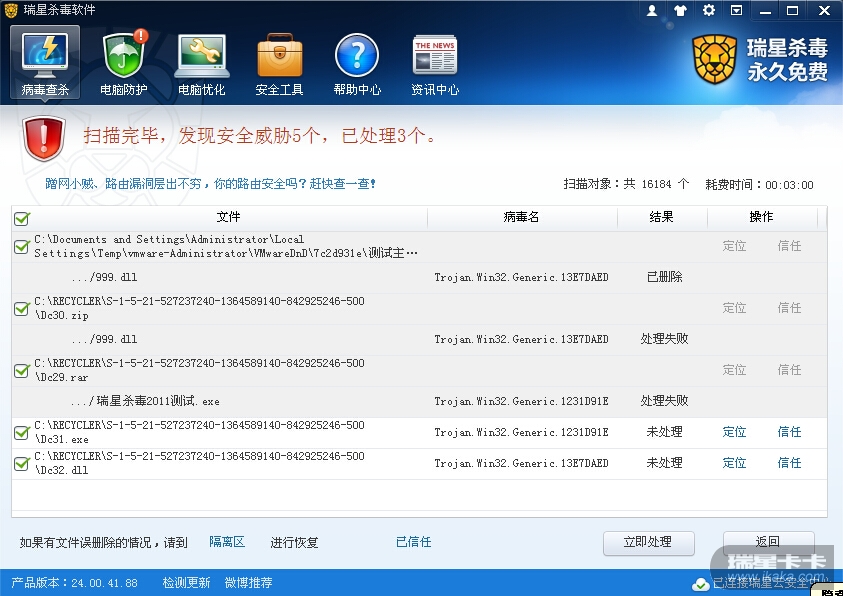Image resolution: width=843 pixels, height=596 pixels.
Task: Toggle checkbox for Dc30.zip row
Action: [22, 308]
